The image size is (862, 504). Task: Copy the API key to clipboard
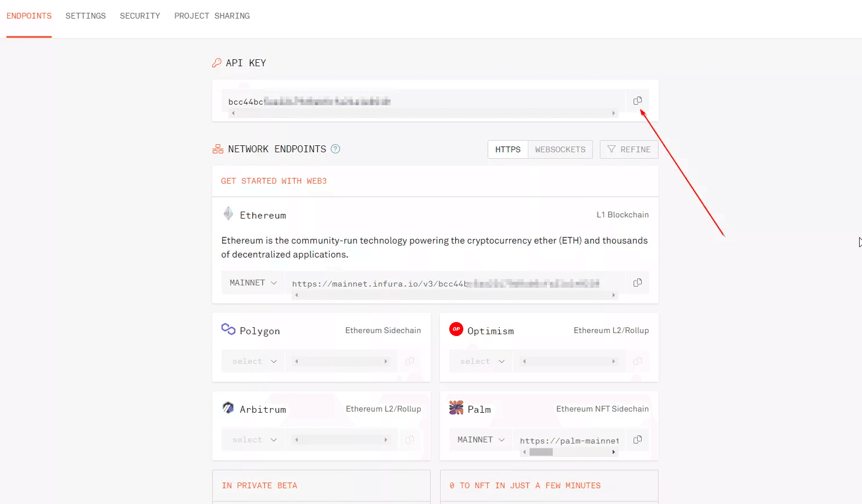638,101
